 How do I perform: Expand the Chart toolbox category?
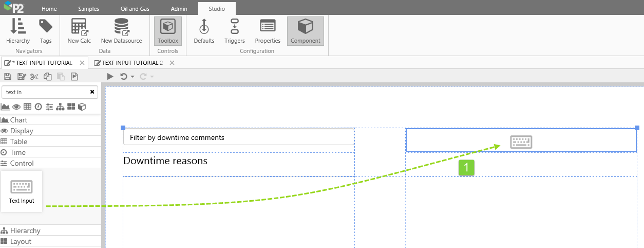pos(18,120)
